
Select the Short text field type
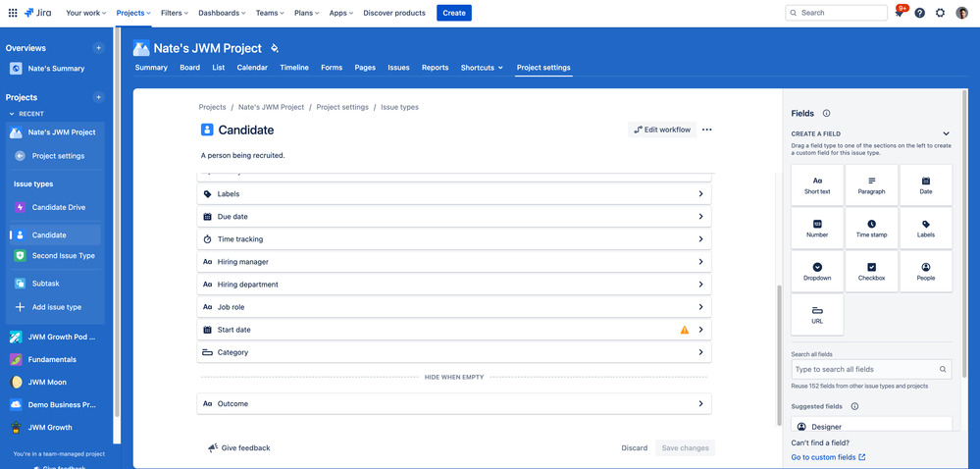(817, 185)
